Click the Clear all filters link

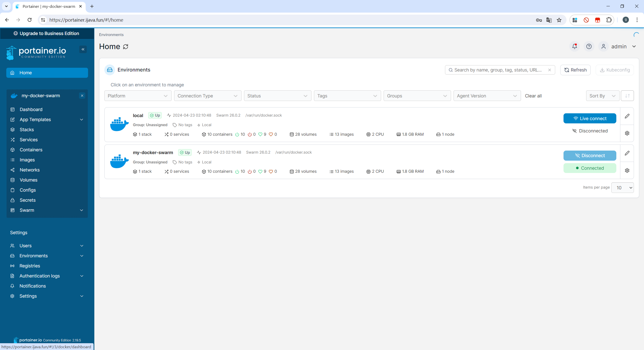(x=533, y=96)
